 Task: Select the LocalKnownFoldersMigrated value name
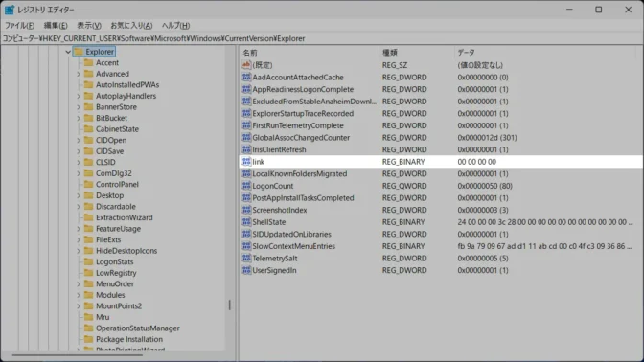pyautogui.click(x=300, y=173)
